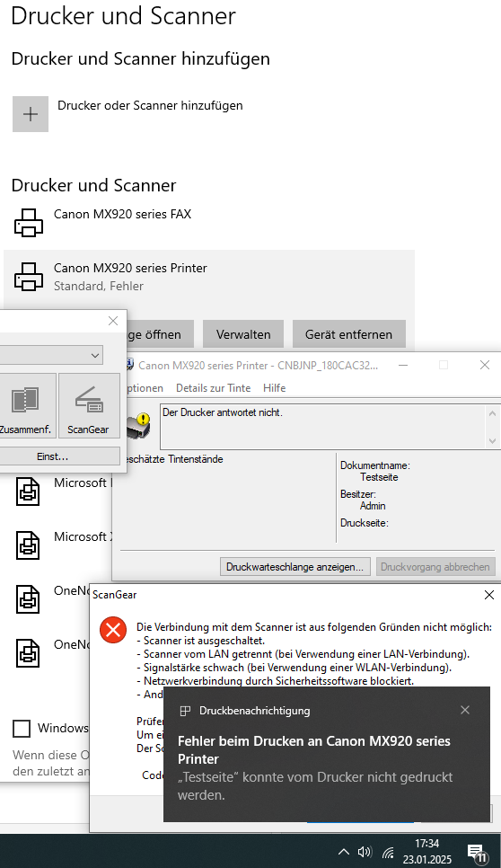This screenshot has width=501, height=868.
Task: Minimize the Canon status monitor window
Action: (x=403, y=365)
